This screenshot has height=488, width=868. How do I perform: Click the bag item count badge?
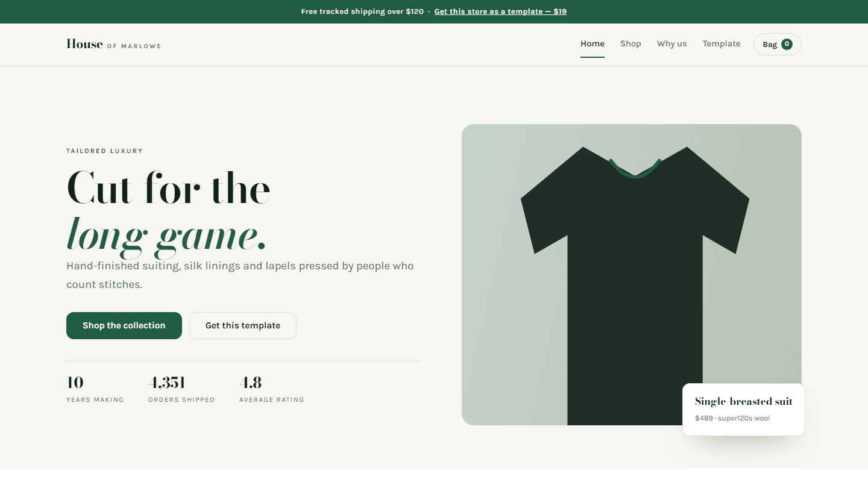coord(787,44)
